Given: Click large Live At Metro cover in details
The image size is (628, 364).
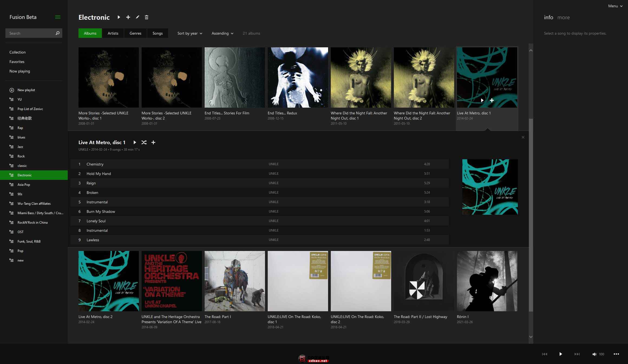Looking at the screenshot, I should 490,187.
